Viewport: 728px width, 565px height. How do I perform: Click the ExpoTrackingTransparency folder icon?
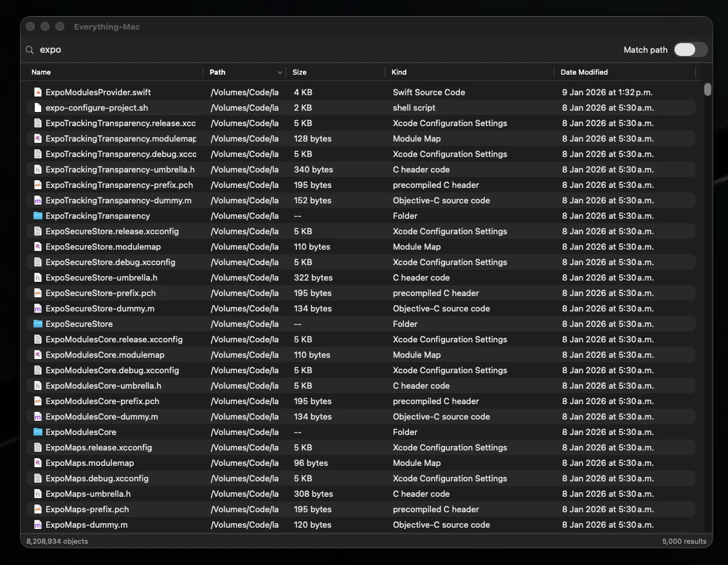pos(37,216)
